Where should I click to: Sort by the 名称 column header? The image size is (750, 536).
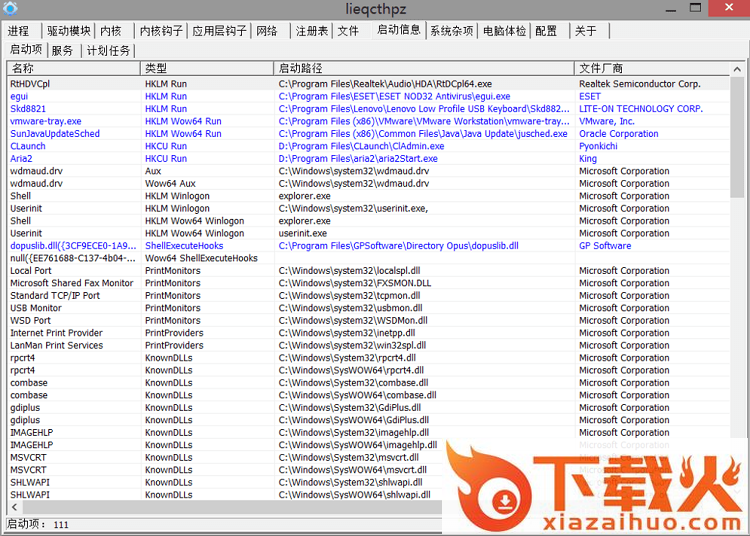tap(73, 68)
